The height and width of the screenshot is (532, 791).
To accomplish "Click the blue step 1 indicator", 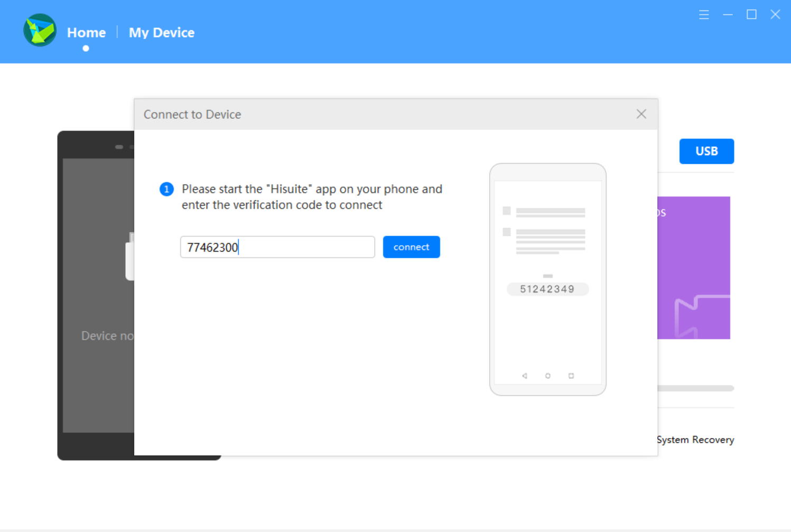I will coord(166,189).
